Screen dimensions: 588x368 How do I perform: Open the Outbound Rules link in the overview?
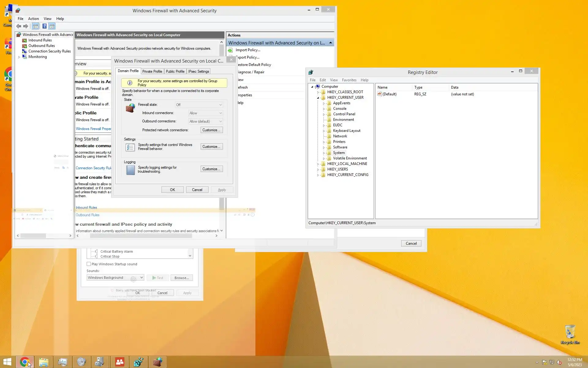[x=88, y=215]
